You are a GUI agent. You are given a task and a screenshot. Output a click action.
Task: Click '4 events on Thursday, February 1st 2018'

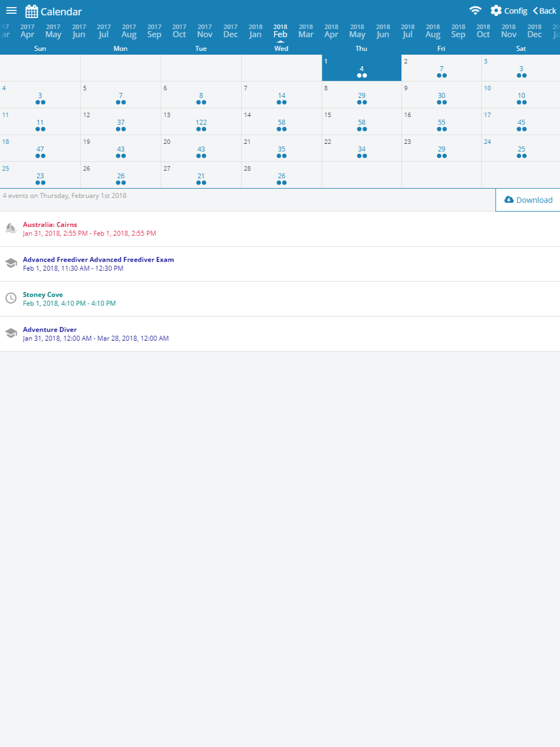click(65, 195)
